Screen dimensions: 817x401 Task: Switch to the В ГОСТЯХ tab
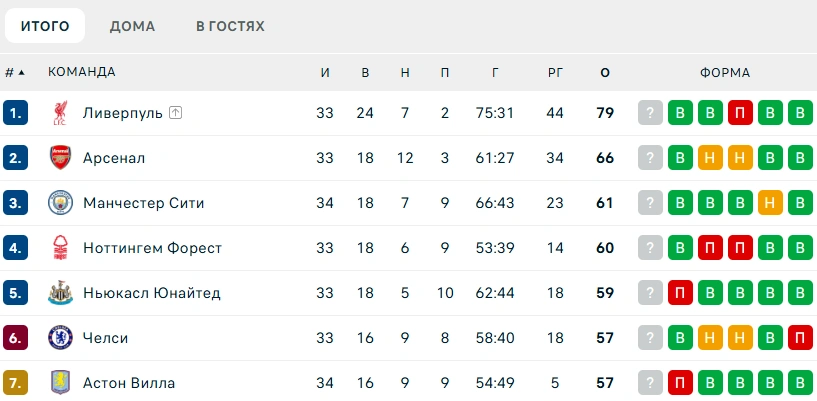click(x=230, y=26)
